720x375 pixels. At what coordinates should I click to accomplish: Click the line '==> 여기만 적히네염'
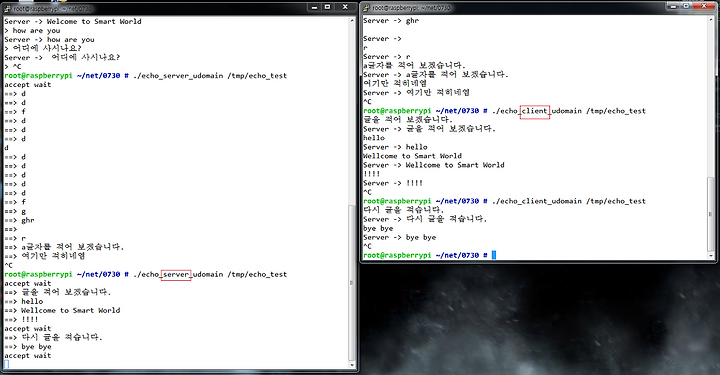(x=45, y=256)
